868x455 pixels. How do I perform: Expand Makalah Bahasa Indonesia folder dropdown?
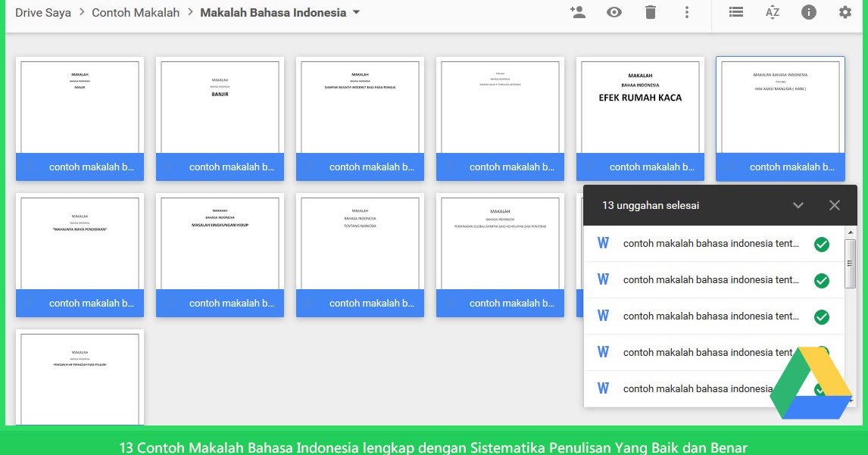(x=357, y=12)
